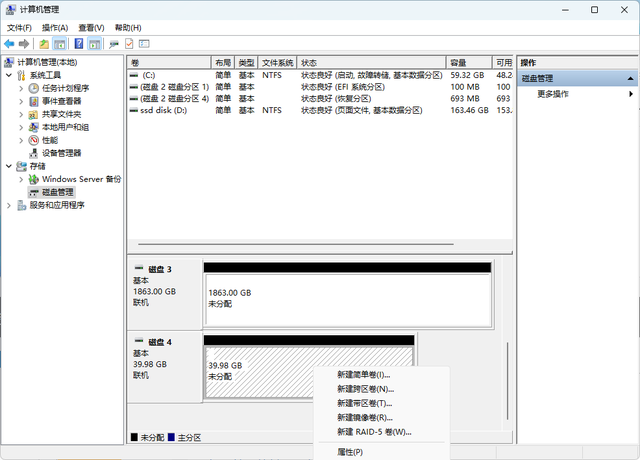Choose 新建带区卷(T)... from context menu
This screenshot has width=640, height=460.
click(x=382, y=403)
